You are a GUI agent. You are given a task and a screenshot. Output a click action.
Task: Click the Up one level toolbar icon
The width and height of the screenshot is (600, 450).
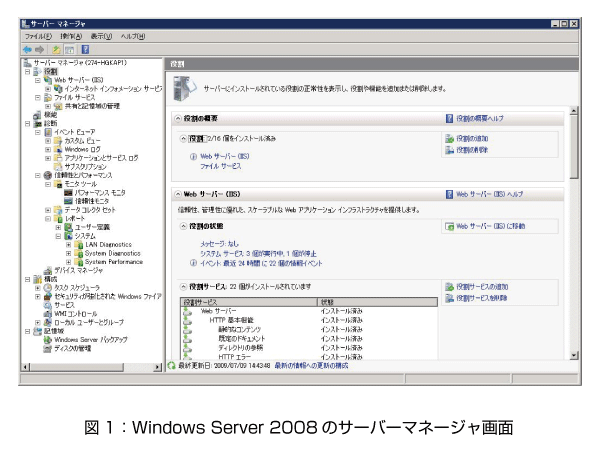pos(57,49)
